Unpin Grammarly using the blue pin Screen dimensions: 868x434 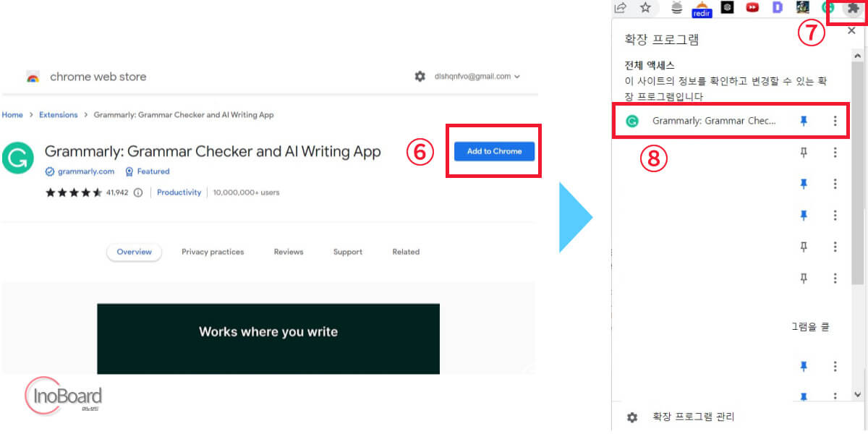[x=803, y=122]
